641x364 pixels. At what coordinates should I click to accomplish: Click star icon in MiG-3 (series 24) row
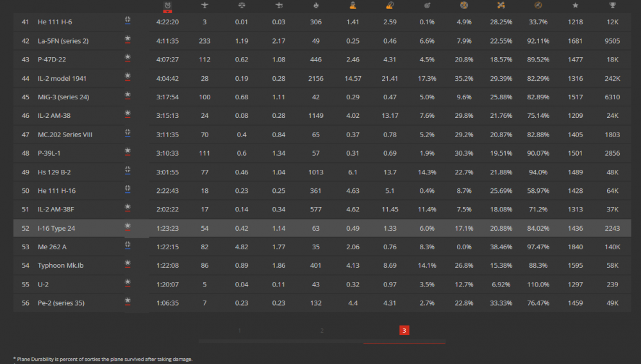point(128,95)
